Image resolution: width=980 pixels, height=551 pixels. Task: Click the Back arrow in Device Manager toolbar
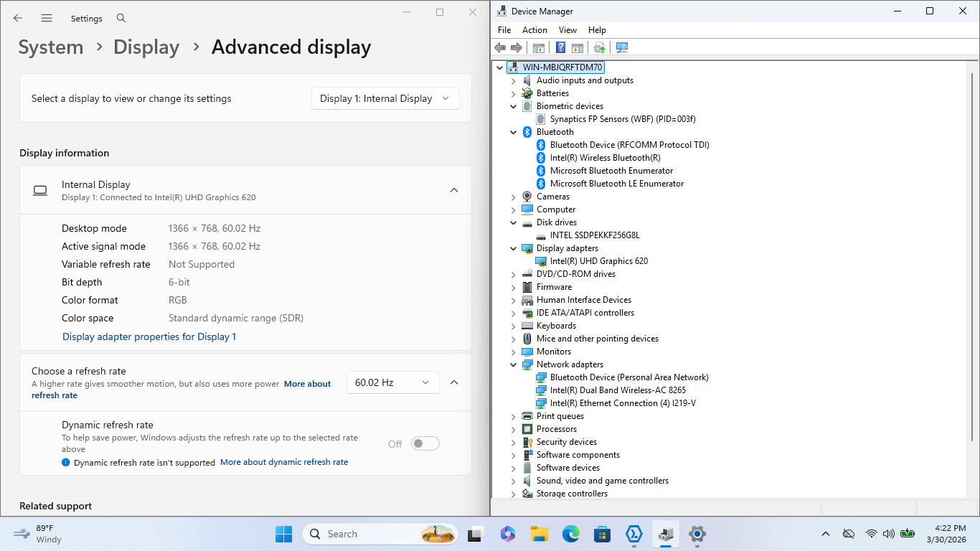(500, 47)
